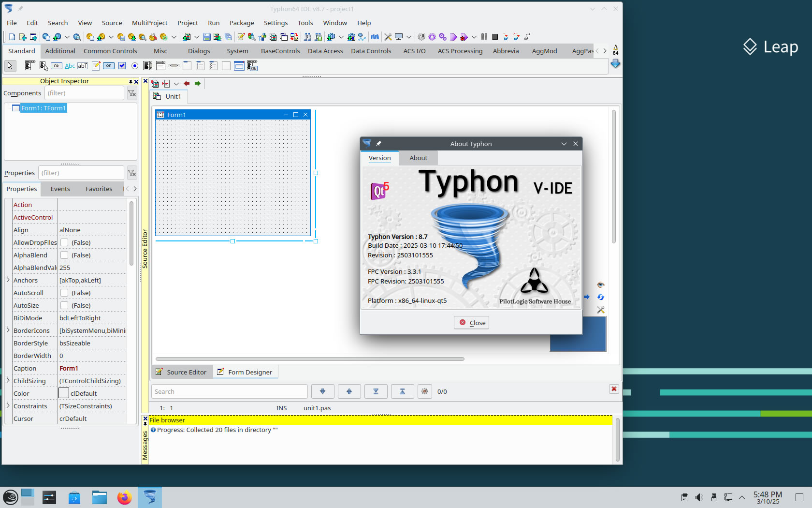Viewport: 812px width, 508px height.
Task: Switch to the Additional palette tab
Action: tap(60, 51)
